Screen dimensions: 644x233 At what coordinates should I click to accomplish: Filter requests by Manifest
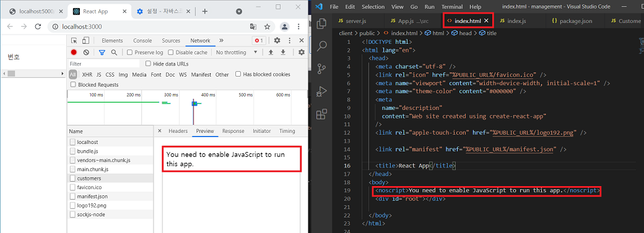click(x=201, y=75)
